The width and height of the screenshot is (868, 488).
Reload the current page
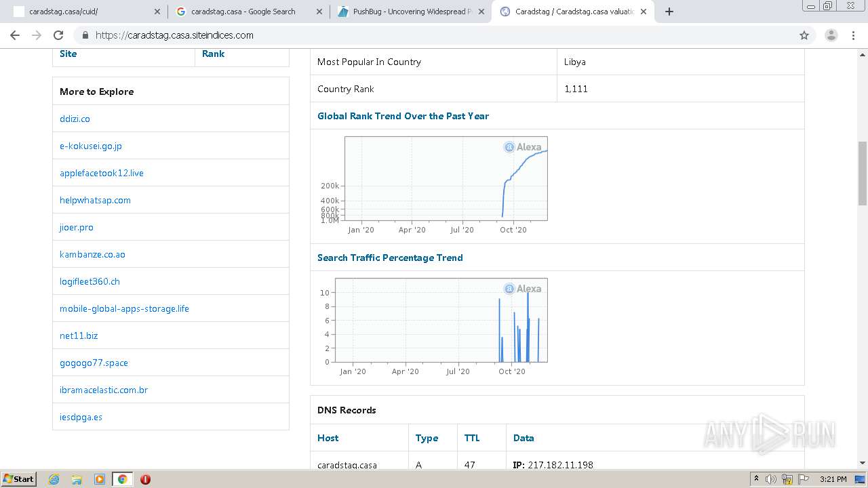58,35
